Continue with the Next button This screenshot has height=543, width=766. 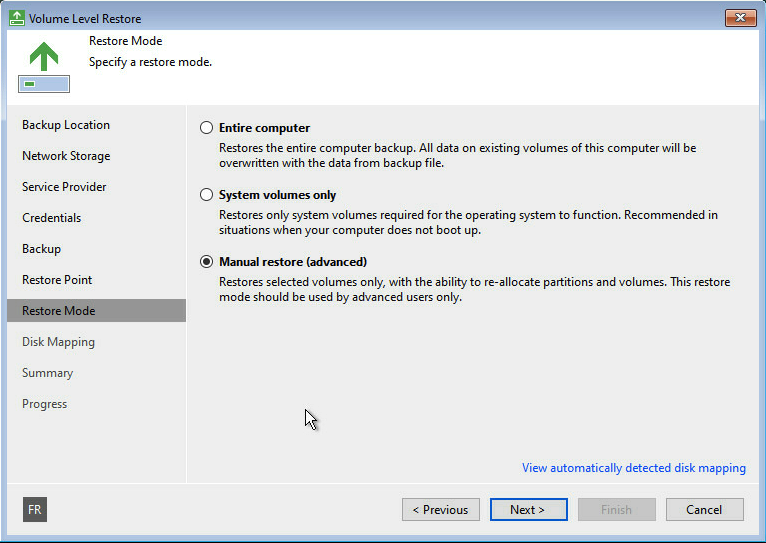(529, 510)
